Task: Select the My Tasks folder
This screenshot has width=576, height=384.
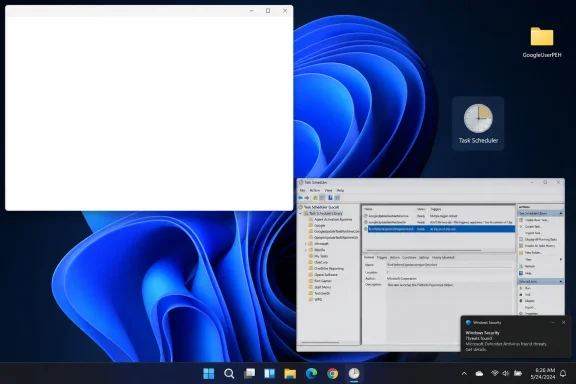Action: pos(318,256)
